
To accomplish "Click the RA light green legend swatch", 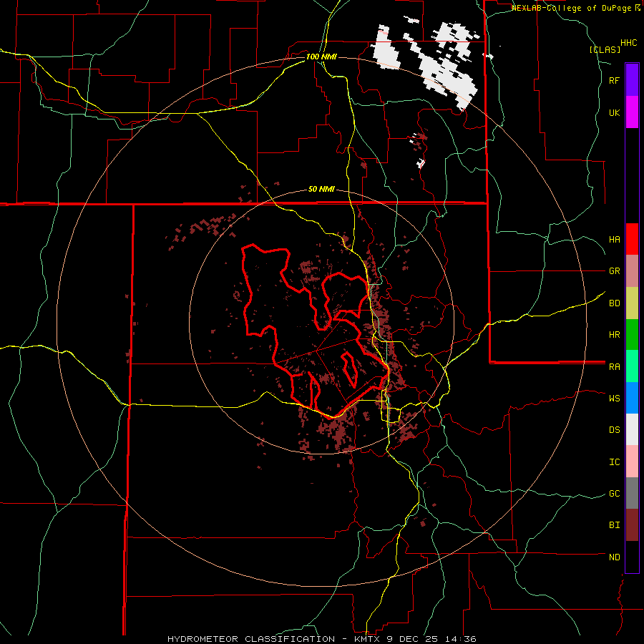I will [632, 366].
